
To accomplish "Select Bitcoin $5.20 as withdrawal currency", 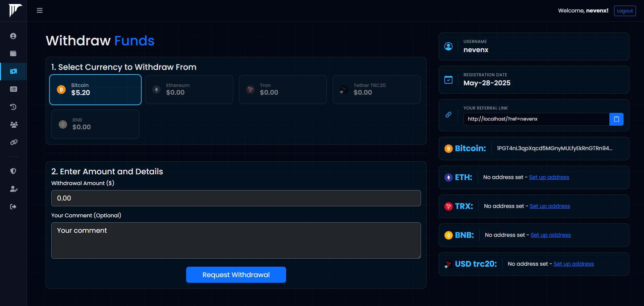I will [95, 90].
